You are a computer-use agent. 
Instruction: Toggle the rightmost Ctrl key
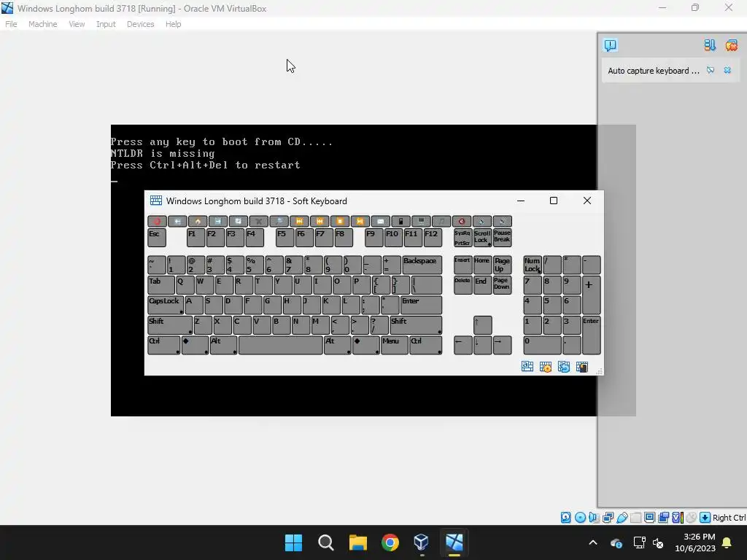(x=425, y=345)
